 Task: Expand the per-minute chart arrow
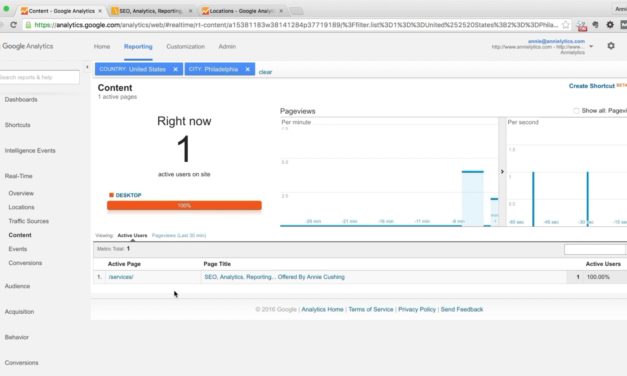click(502, 172)
